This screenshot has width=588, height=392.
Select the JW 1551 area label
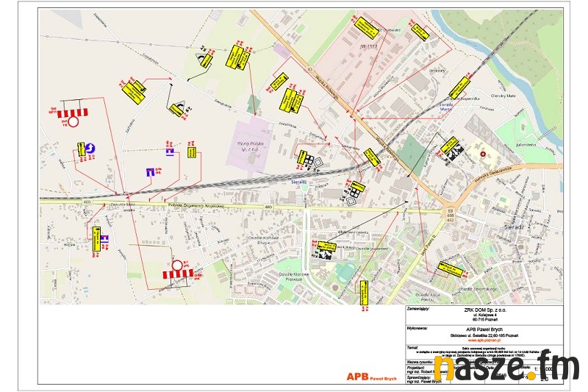[x=347, y=49]
